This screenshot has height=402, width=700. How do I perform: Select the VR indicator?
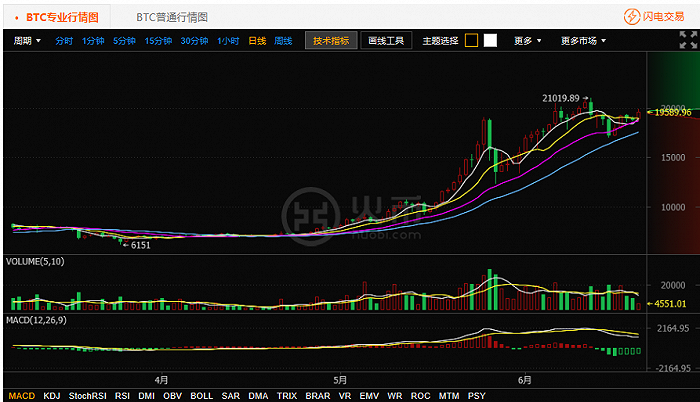(345, 396)
